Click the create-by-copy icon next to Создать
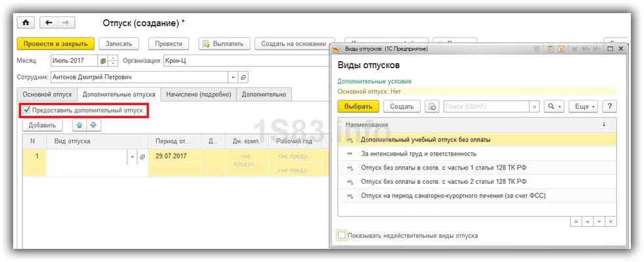The image size is (644, 262). point(432,106)
